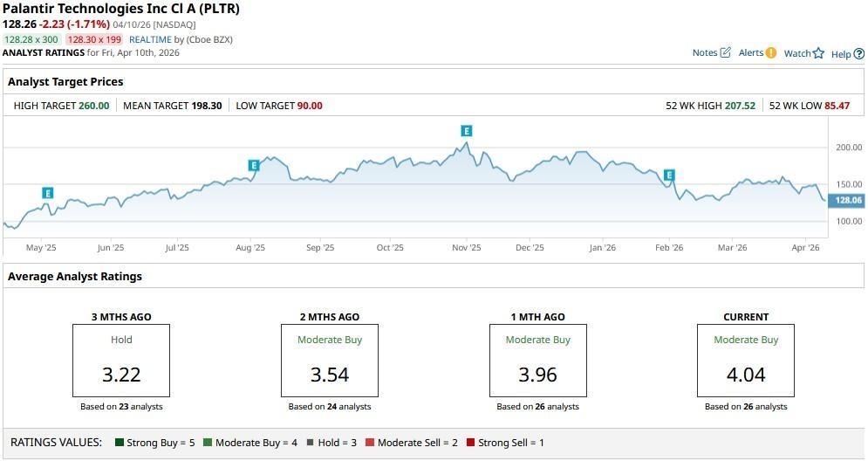The image size is (868, 461).
Task: Click the earnings marker near Aug '25
Action: pos(254,165)
